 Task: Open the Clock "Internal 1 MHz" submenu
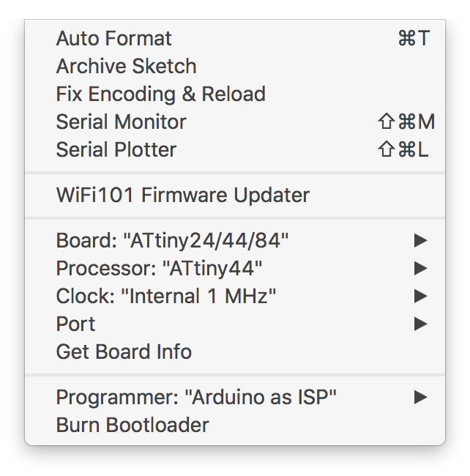(235, 296)
